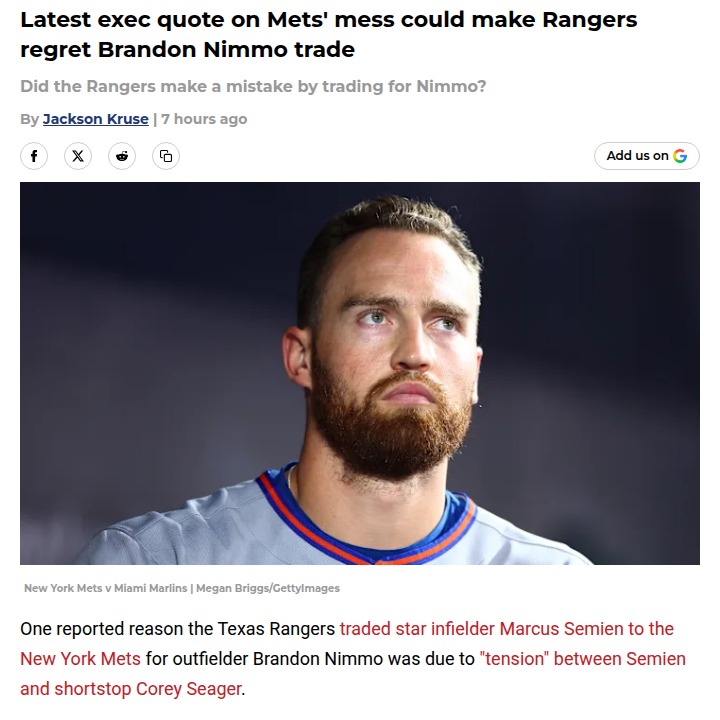Screen dimensions: 720x720
Task: Click the "Did the Rangers make a mistake" subheading
Action: (x=253, y=87)
